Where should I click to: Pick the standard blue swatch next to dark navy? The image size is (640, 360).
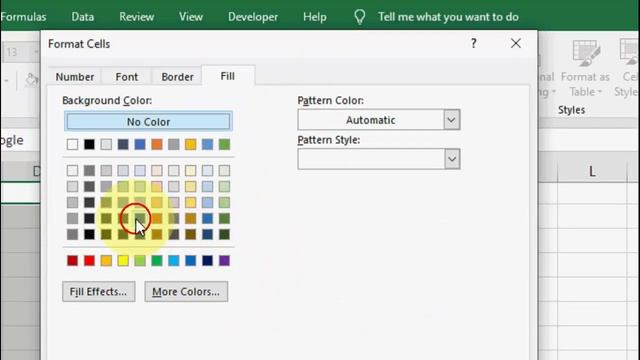(x=191, y=260)
